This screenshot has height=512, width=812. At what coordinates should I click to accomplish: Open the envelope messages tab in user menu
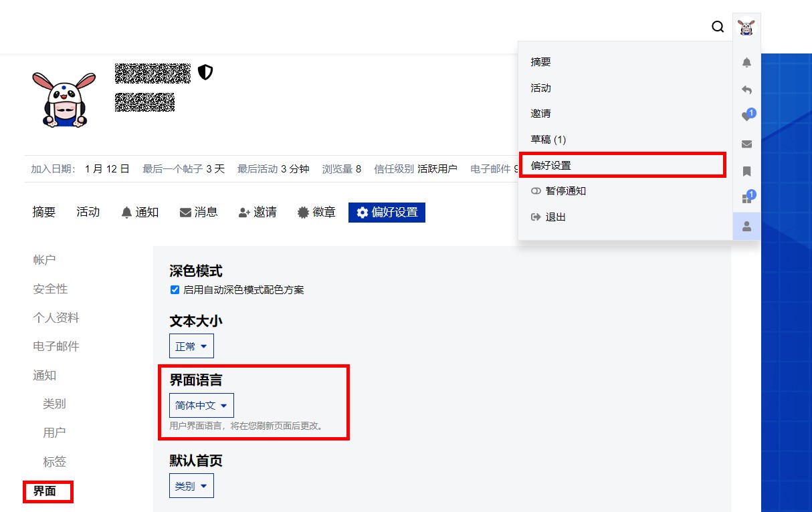pos(746,144)
